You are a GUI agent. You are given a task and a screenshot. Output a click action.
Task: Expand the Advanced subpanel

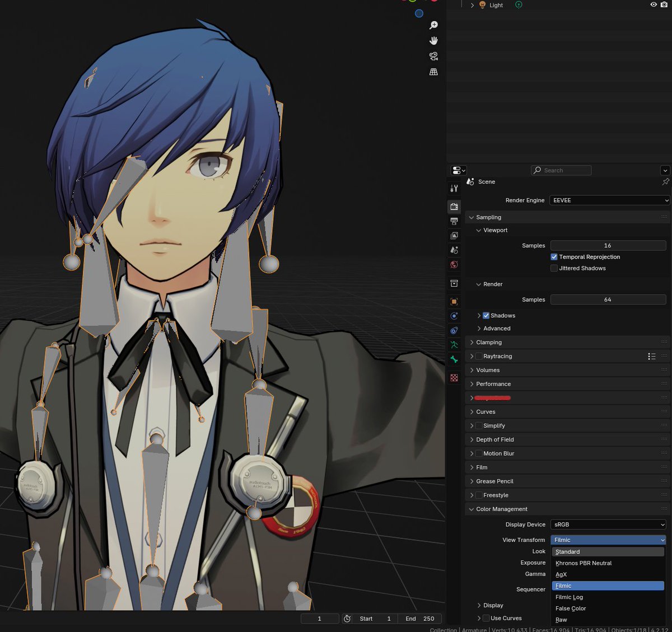click(x=479, y=329)
